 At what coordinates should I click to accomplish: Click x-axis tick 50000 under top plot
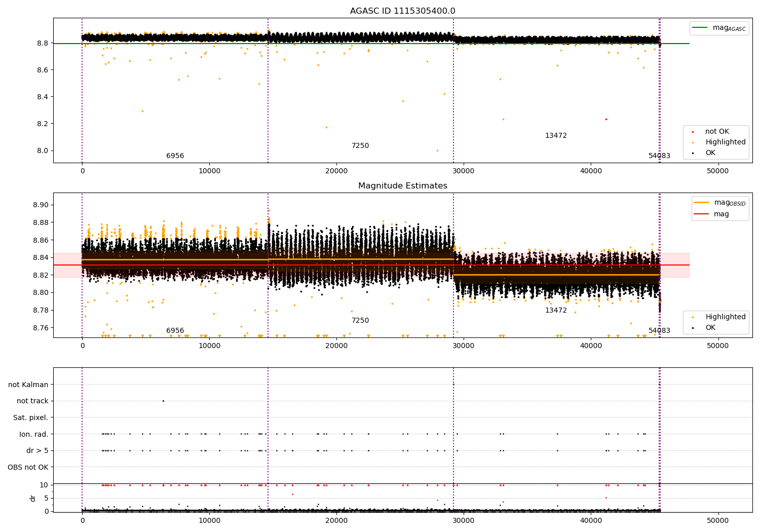718,171
